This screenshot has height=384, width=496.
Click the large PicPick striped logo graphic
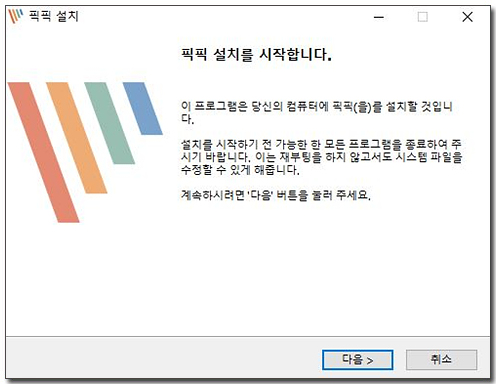click(x=85, y=152)
